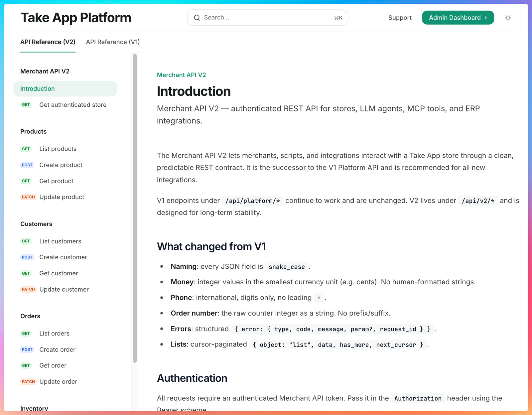The height and width of the screenshot is (415, 532).
Task: Click the GET badge beside List customers
Action: (26, 241)
